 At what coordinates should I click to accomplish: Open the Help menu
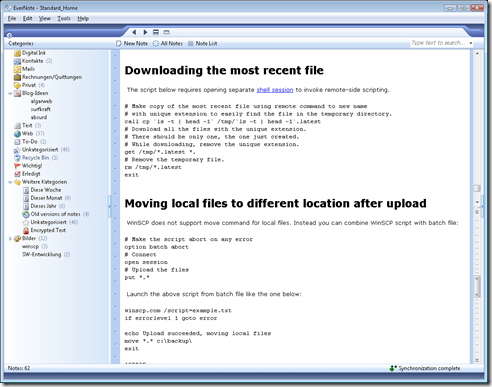[83, 18]
